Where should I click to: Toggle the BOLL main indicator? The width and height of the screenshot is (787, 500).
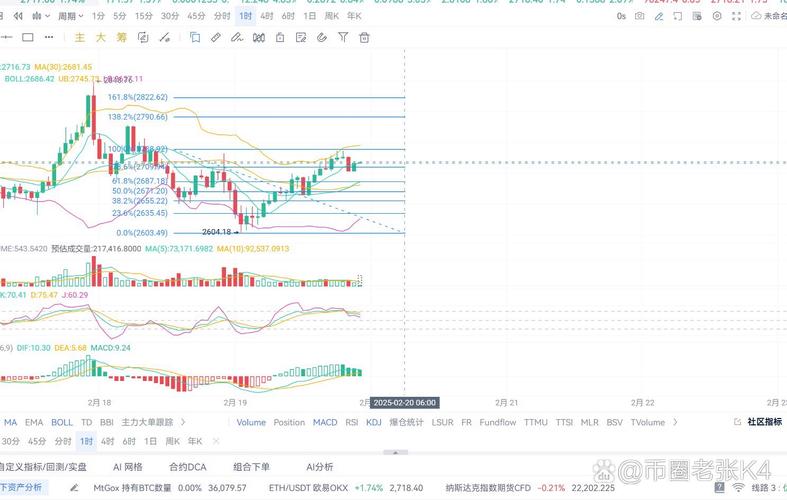62,422
